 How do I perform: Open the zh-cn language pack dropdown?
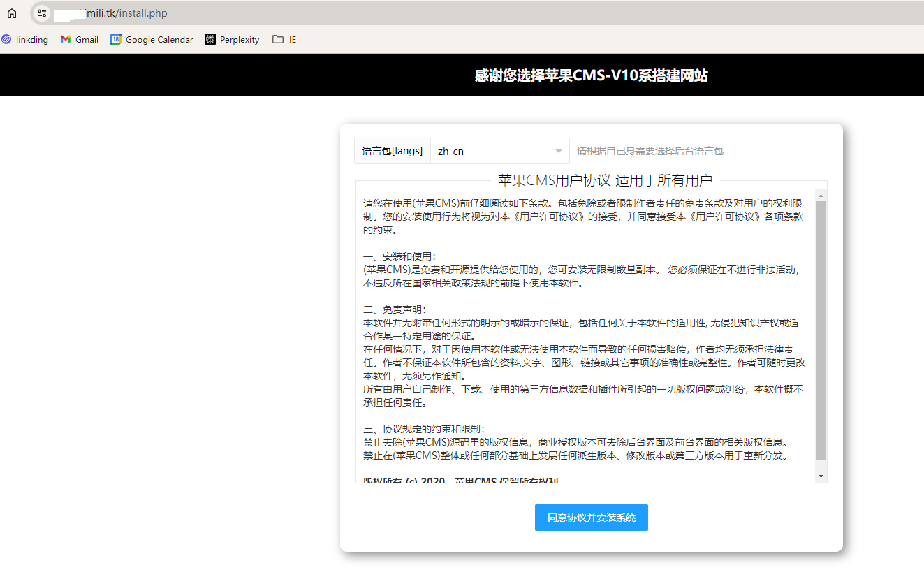[x=499, y=151]
